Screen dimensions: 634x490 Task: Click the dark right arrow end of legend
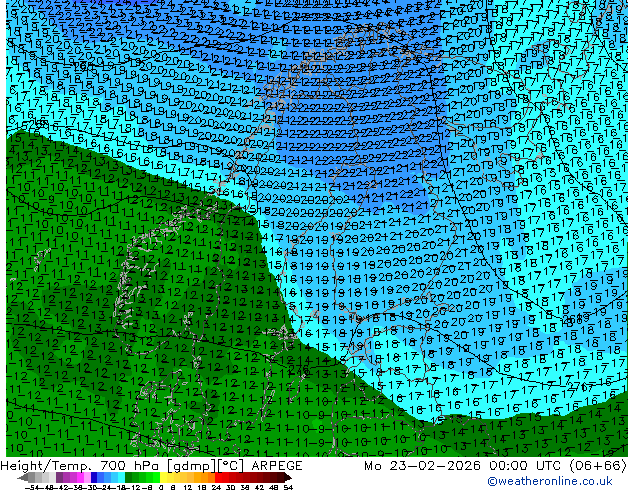pos(288,478)
